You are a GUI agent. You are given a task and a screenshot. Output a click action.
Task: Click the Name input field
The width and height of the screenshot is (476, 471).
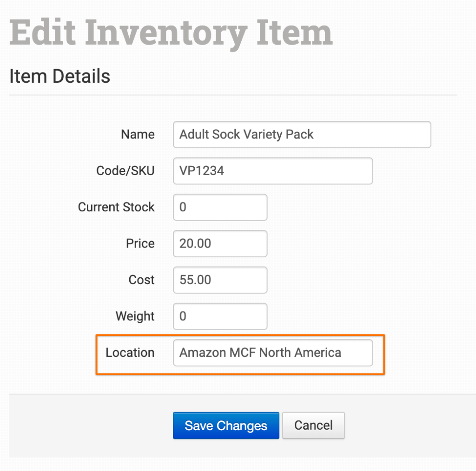click(302, 135)
